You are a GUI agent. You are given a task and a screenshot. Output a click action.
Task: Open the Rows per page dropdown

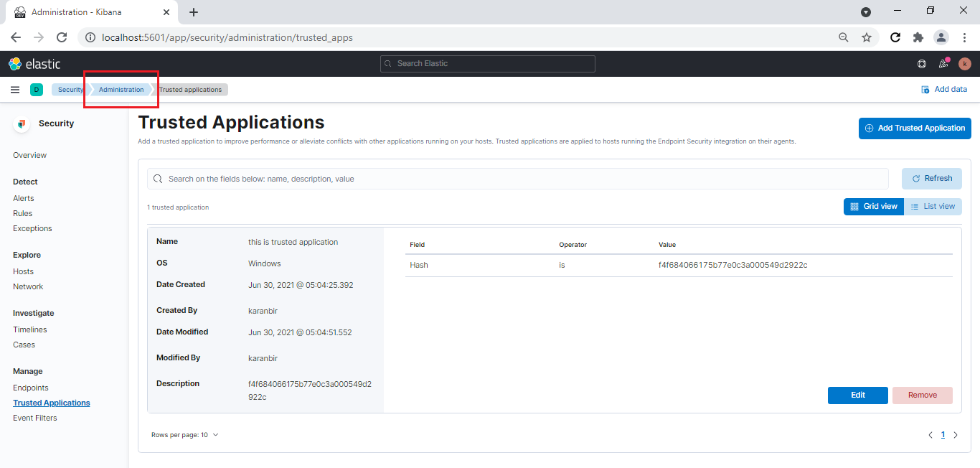[185, 434]
